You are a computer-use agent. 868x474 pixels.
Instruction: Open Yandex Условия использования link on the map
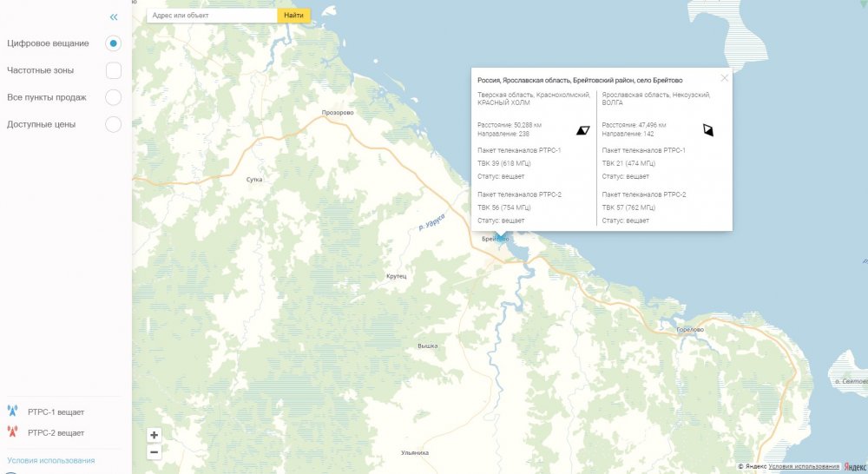(x=804, y=467)
